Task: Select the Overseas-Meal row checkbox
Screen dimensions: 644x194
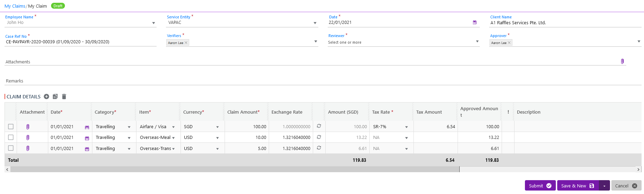Action: [x=11, y=138]
